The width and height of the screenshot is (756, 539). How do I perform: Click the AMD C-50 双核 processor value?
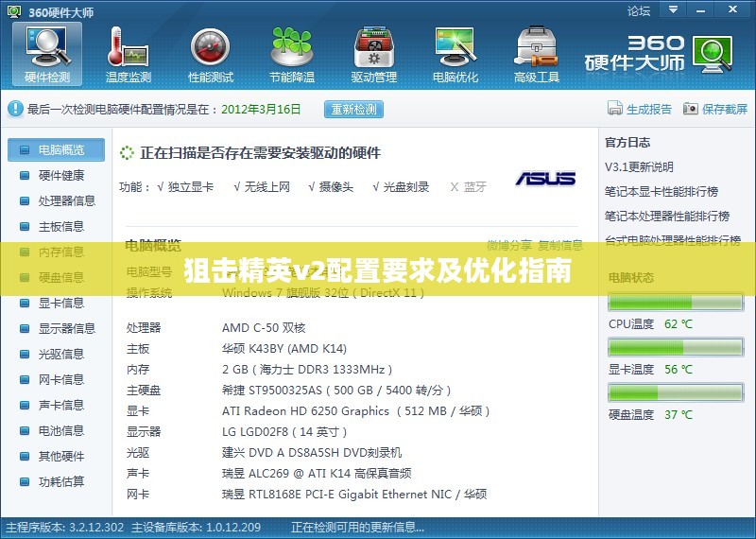[x=264, y=328]
